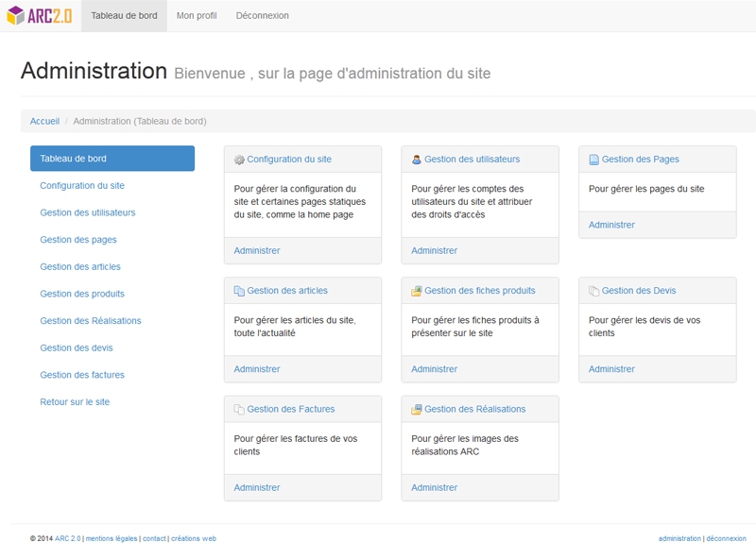Click the picture icon beside Gestion des Réalisations
756x559 pixels.
[x=417, y=410]
